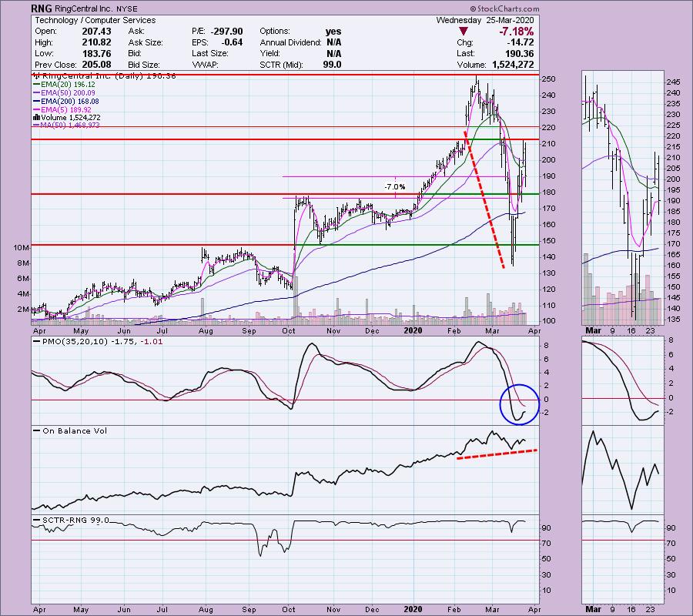
Task: Click the Low price value 183.76
Action: click(96, 53)
